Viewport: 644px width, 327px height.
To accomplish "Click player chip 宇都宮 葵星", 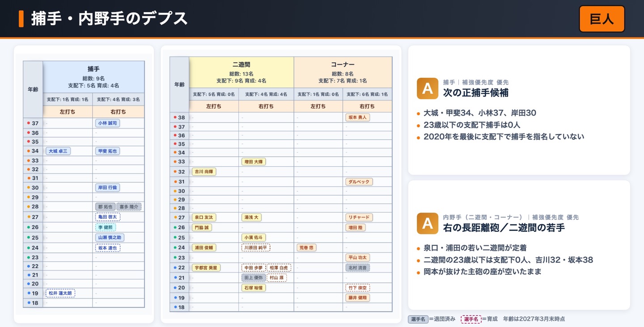I will coord(206,268).
